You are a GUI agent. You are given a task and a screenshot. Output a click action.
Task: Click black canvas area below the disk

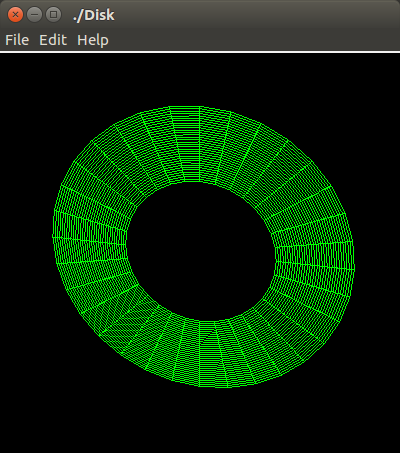coord(200,421)
